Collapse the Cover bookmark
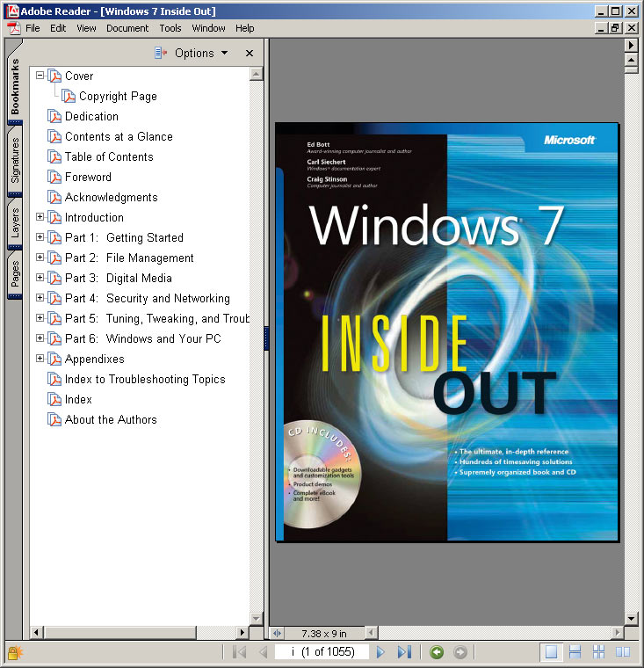Screen dimensions: 644x668 (40, 76)
